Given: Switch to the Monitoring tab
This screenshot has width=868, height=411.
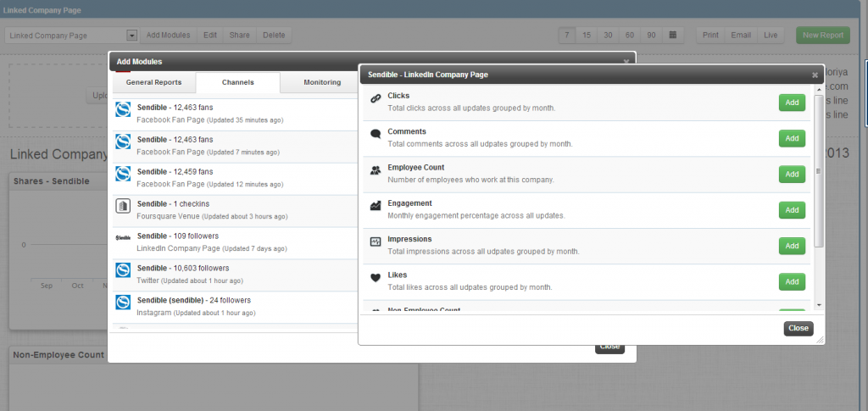Looking at the screenshot, I should (322, 82).
